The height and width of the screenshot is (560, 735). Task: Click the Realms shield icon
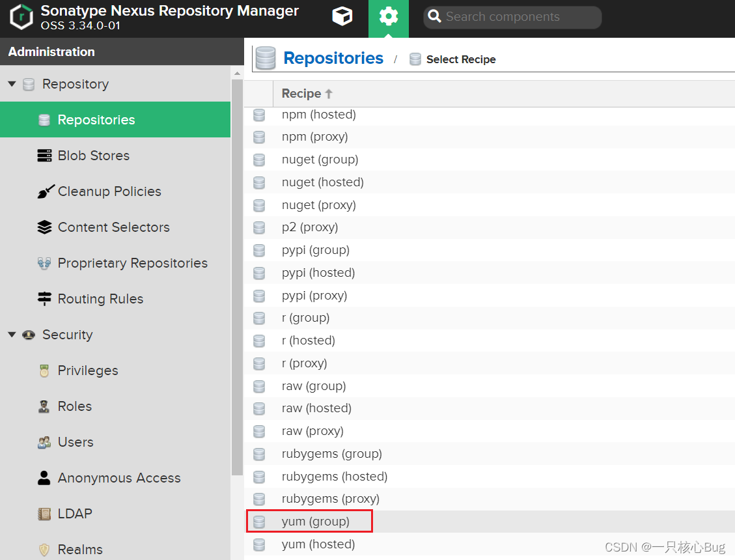44,549
